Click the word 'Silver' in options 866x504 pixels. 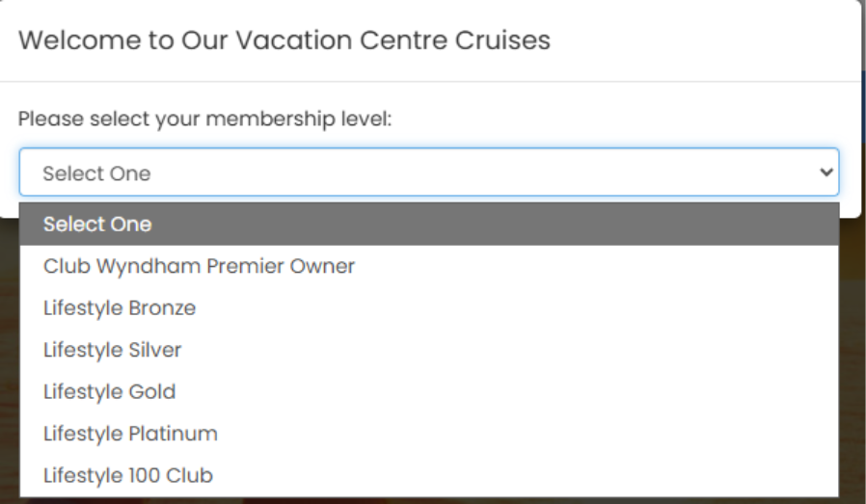tap(154, 350)
